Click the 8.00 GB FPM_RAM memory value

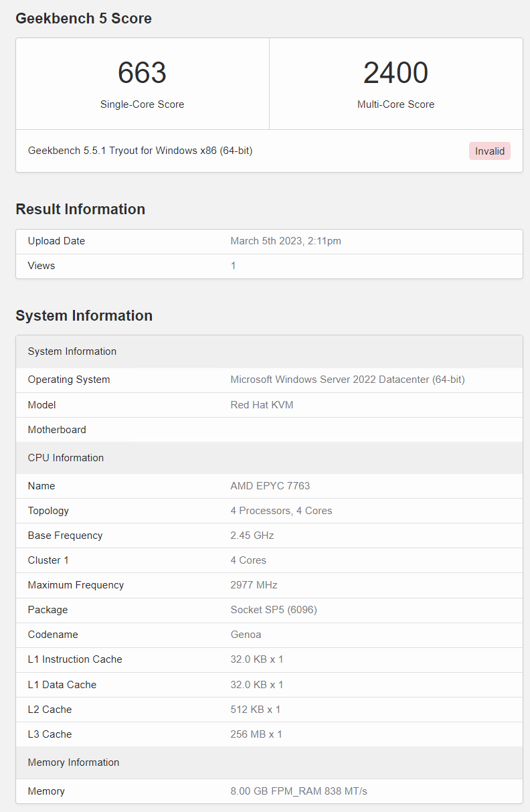pos(298,791)
